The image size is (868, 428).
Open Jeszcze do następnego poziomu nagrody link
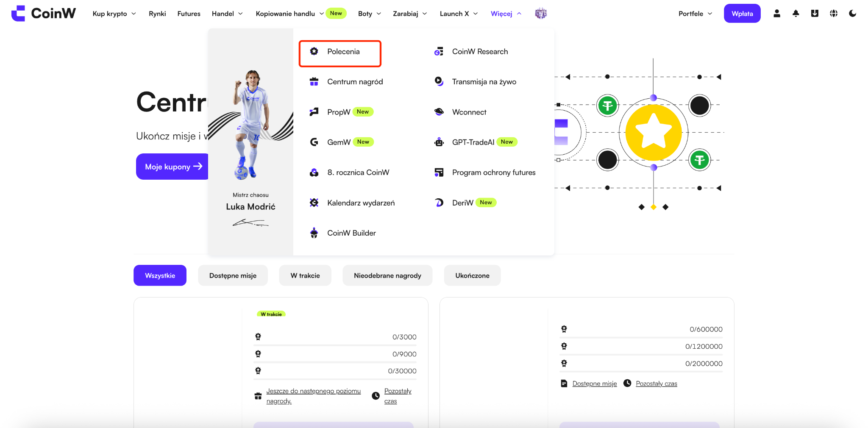point(313,396)
